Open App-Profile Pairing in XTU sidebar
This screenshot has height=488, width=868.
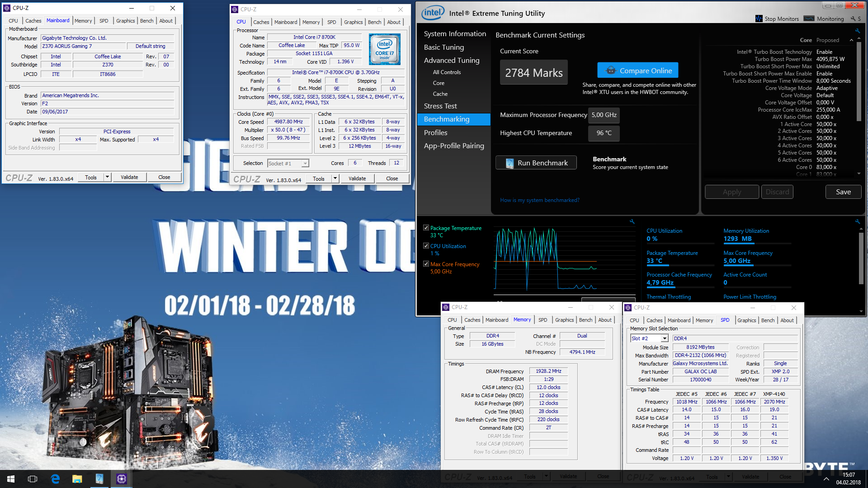point(454,146)
